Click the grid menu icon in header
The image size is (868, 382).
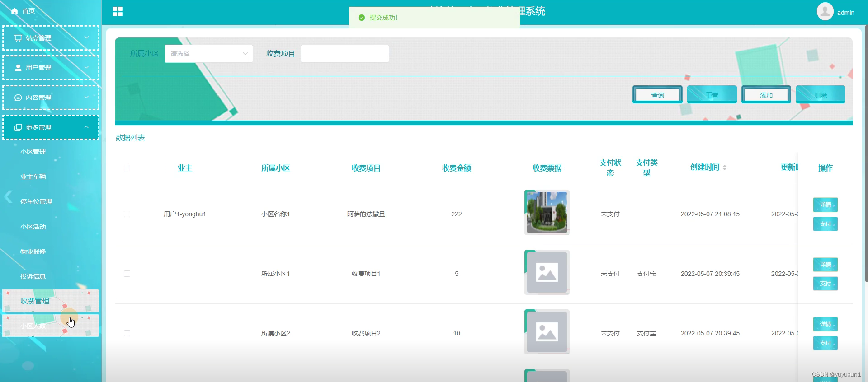point(118,12)
